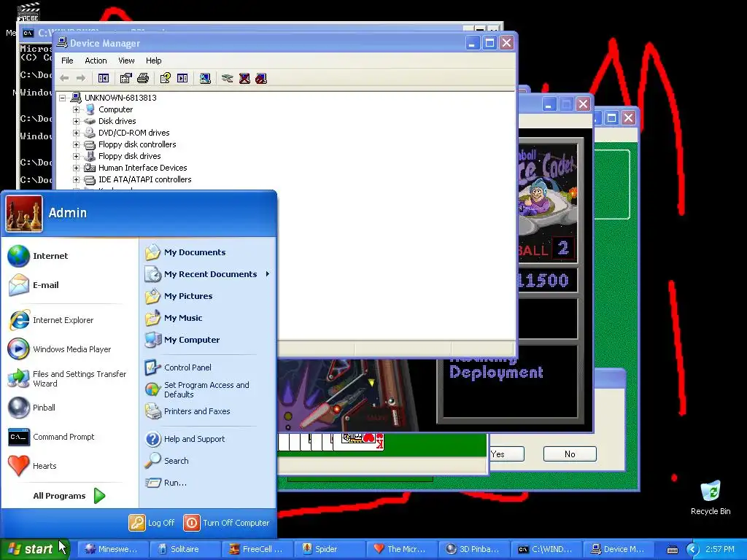
Task: Click the Help icon with yellow question mark
Action: pos(166,78)
